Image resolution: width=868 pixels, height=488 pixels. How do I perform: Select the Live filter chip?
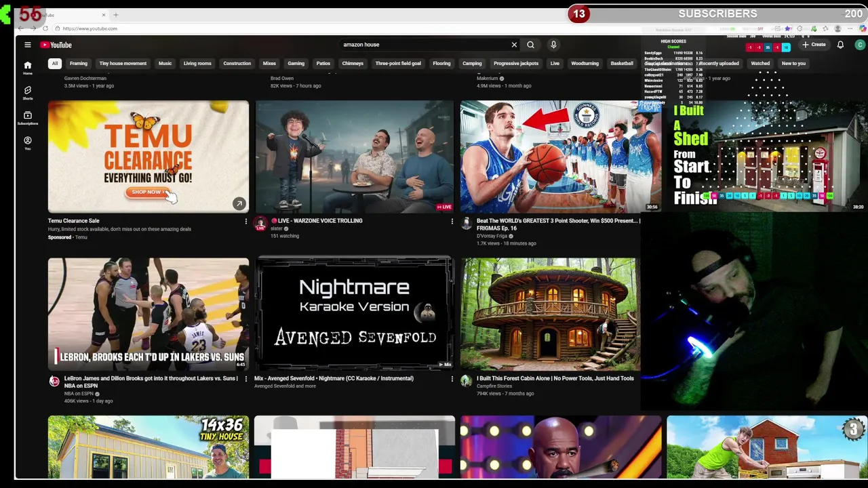coord(555,63)
